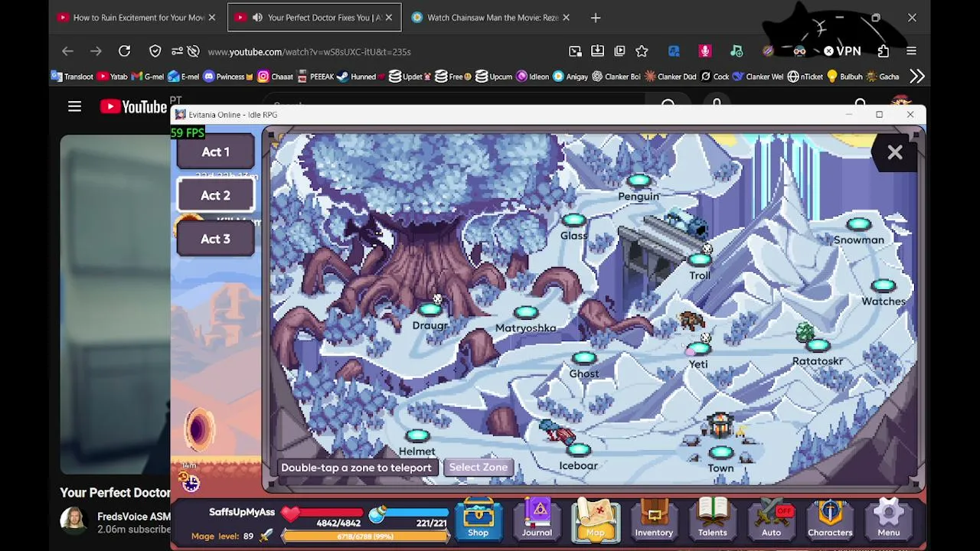
Task: Click the Select Zone button
Action: pos(479,467)
